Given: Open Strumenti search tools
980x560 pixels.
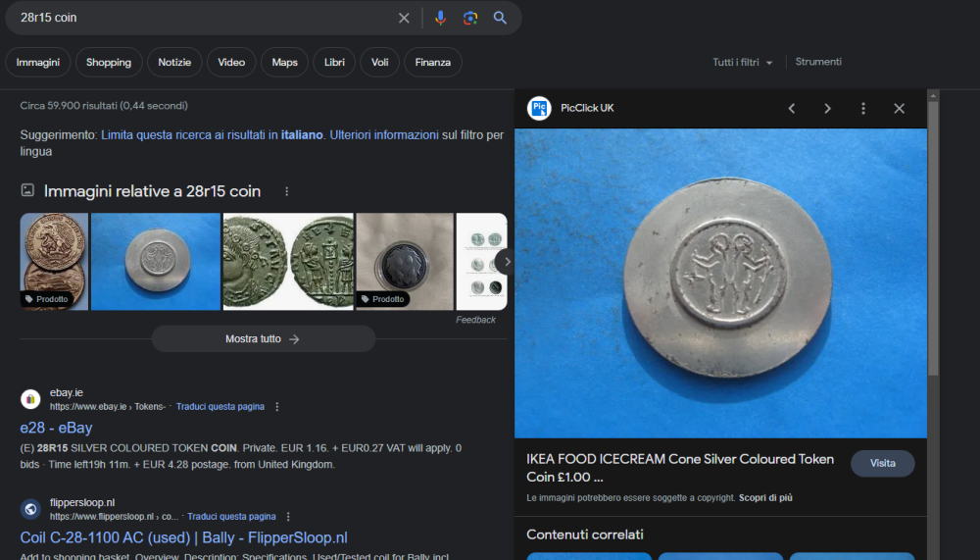Looking at the screenshot, I should [x=818, y=62].
